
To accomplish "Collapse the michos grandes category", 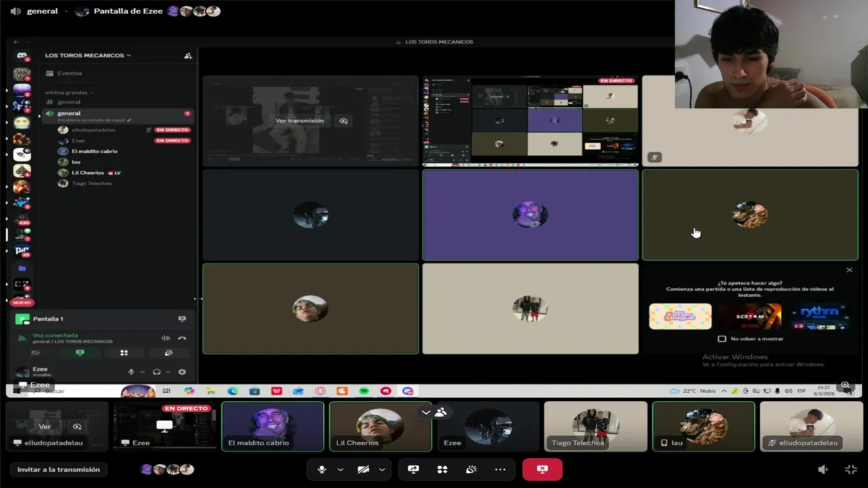I will 69,92.
